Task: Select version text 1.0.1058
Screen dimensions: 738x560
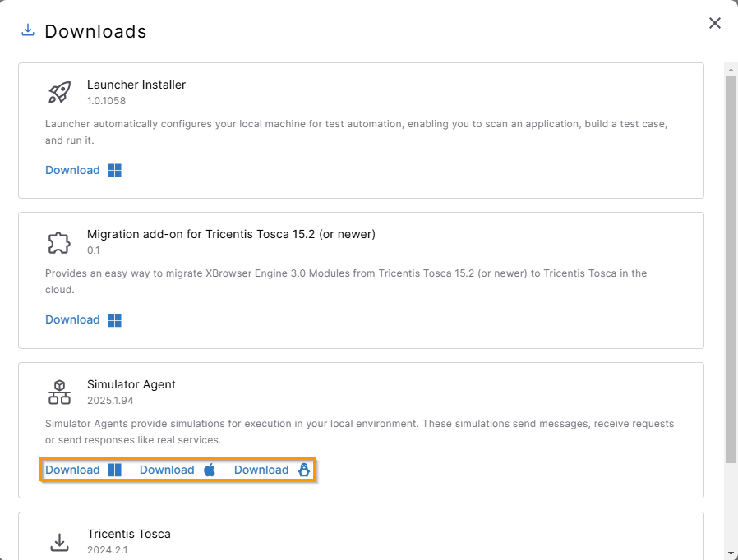Action: click(106, 101)
